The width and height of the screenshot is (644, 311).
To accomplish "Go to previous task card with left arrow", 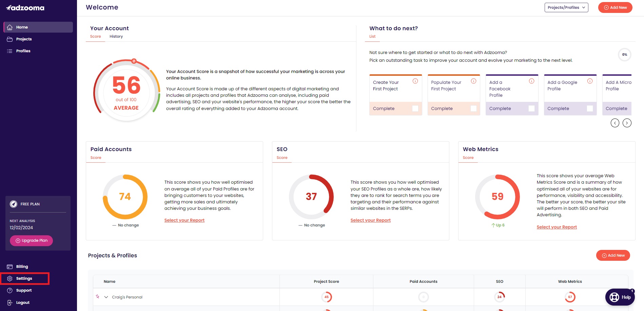I will (x=615, y=123).
